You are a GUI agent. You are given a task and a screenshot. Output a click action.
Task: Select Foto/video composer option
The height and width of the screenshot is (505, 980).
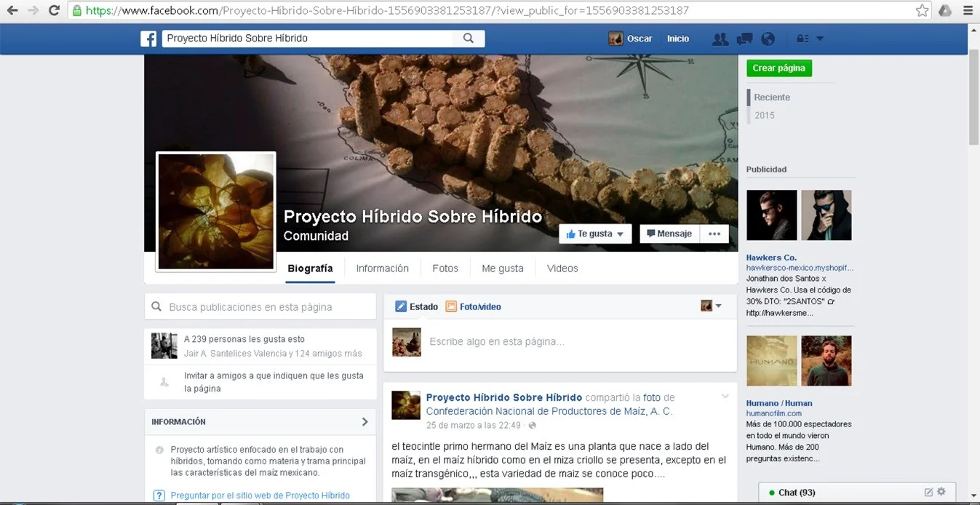point(473,306)
